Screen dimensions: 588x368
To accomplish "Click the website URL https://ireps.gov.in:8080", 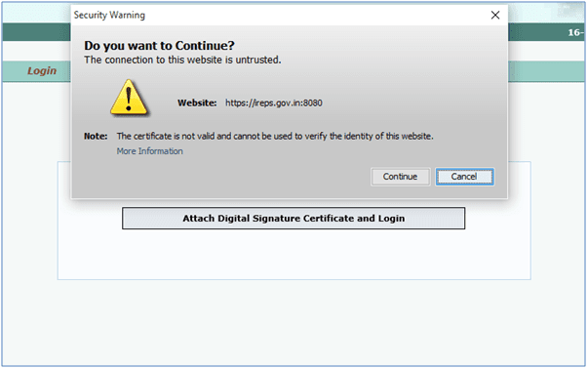I will coord(274,102).
